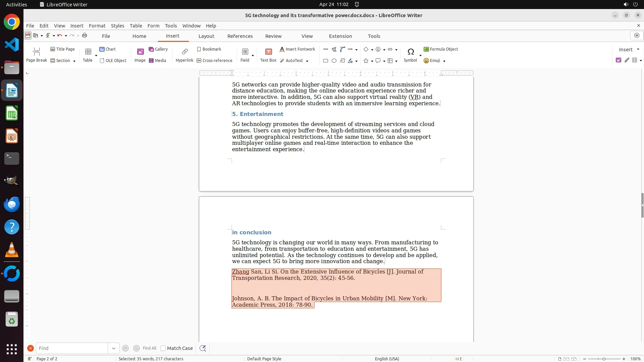Viewport: 644px width, 362px height.
Task: Enable the Match Case checkbox
Action: pos(163,348)
